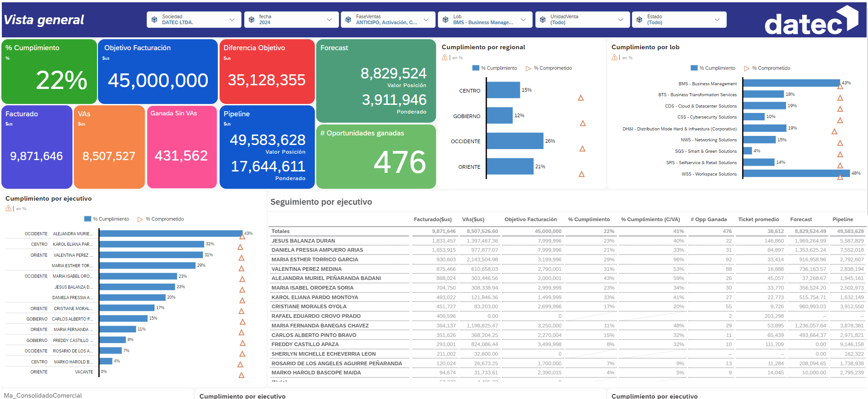
Task: Click the cube icon in Sociedad filter
Action: [x=154, y=20]
